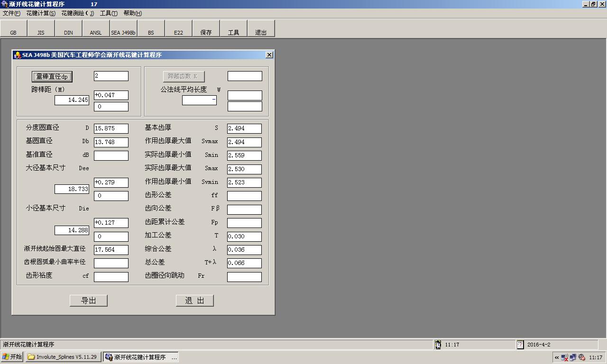Click the empty 基准直径 dB field

tap(111, 155)
